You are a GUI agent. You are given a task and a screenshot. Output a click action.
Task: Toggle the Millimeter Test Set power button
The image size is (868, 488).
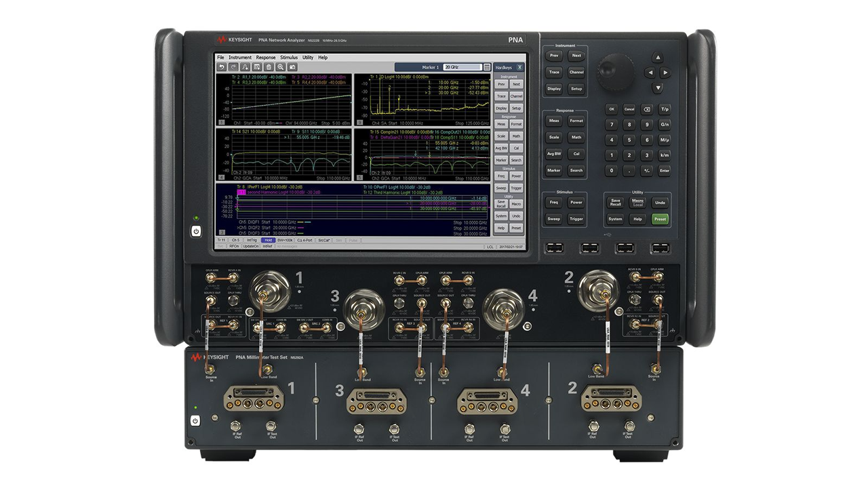(195, 420)
